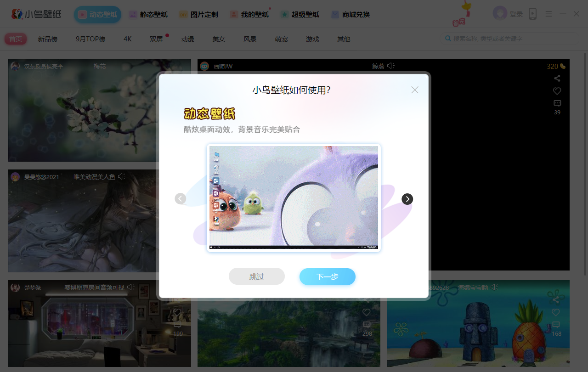The image size is (588, 372).
Task: Open the 静态壁纸 tab
Action: coord(148,15)
